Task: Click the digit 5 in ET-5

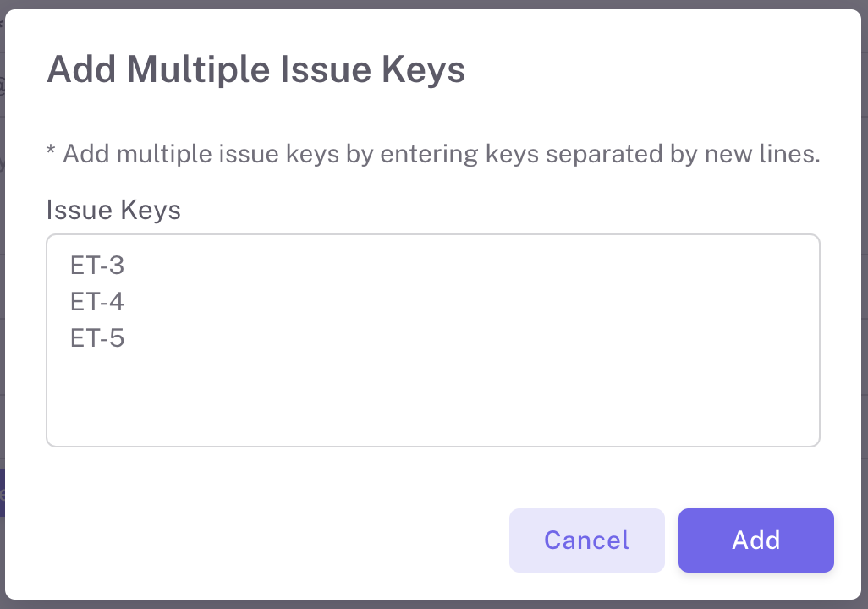Action: tap(117, 339)
